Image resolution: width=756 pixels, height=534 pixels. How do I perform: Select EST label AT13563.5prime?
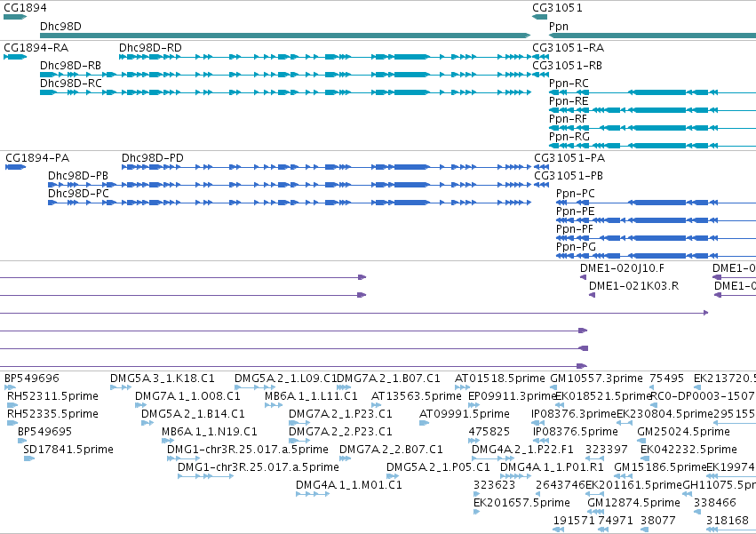pos(416,396)
